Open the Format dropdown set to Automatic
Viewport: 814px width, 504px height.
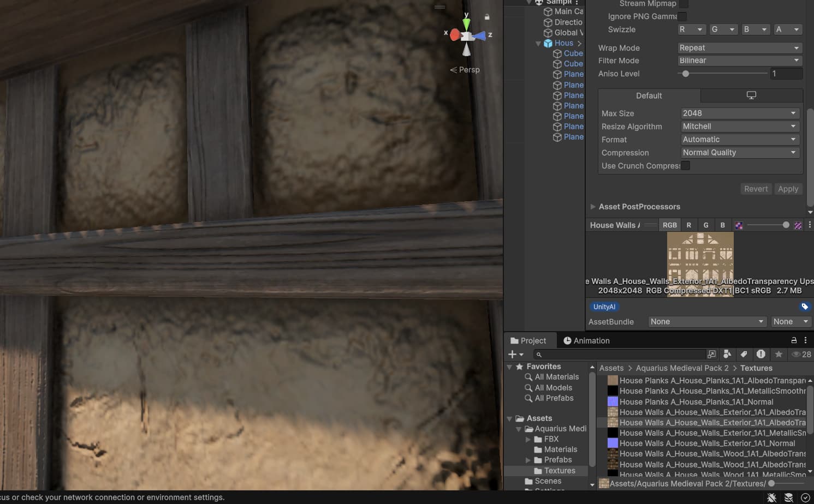click(x=739, y=139)
